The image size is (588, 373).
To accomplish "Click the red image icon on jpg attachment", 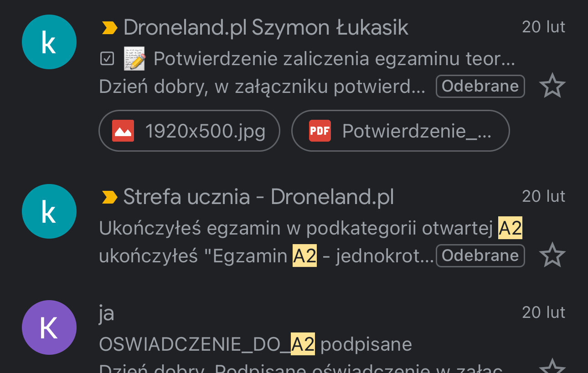I will pyautogui.click(x=123, y=131).
